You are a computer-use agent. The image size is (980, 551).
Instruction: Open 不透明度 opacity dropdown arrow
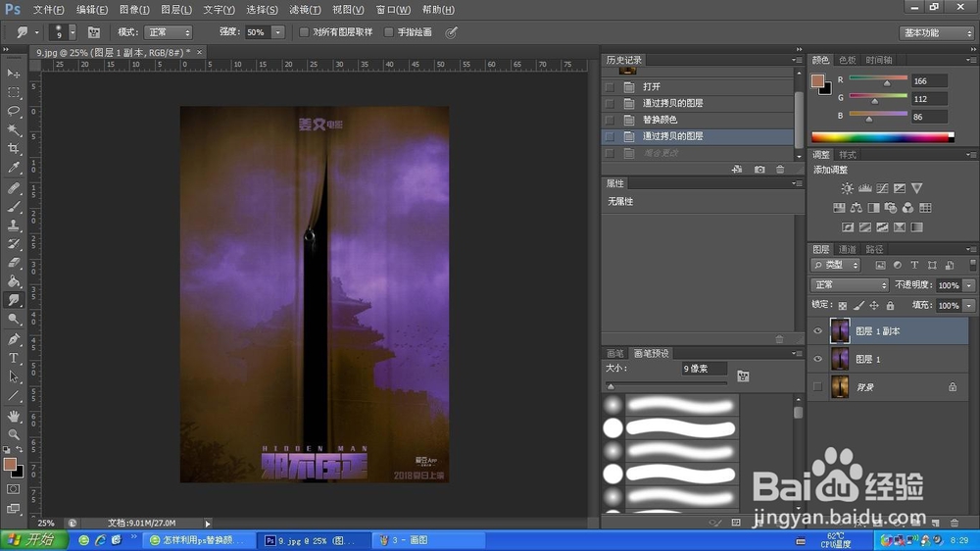pos(969,285)
